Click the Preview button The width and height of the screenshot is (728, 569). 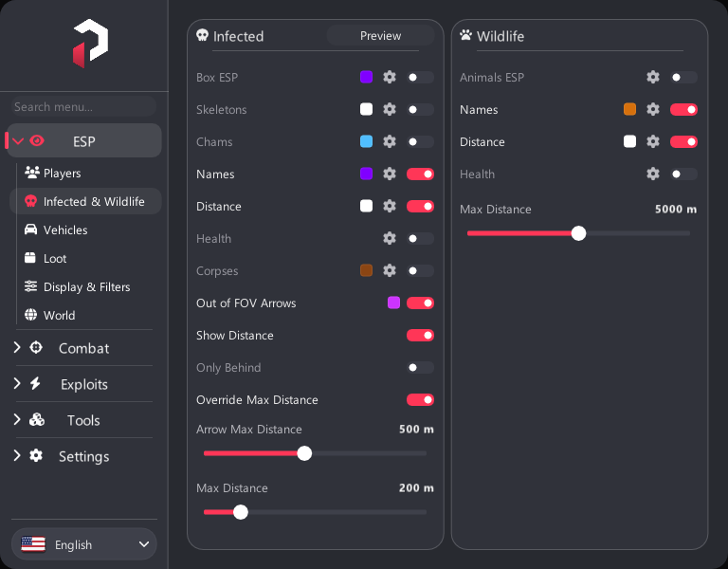click(380, 36)
